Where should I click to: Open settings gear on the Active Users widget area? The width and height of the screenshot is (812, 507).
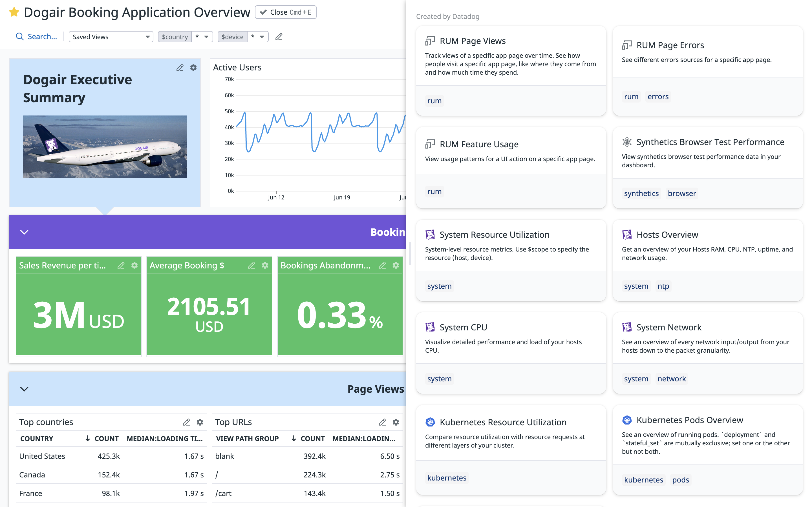coord(193,67)
